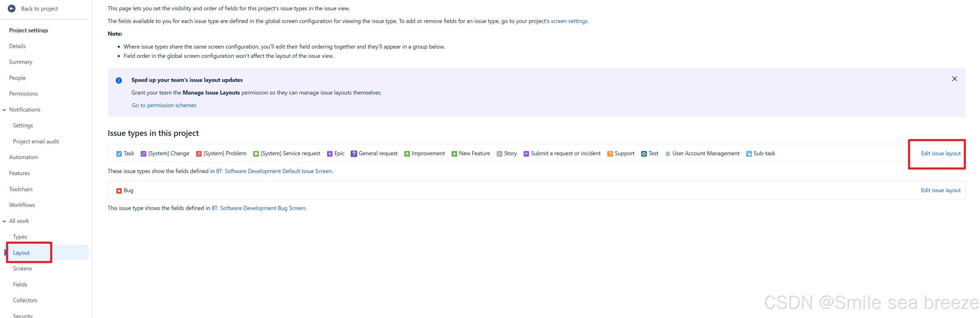Screen dimensions: 980x318
Task: Collapse the All work section
Action: point(4,221)
